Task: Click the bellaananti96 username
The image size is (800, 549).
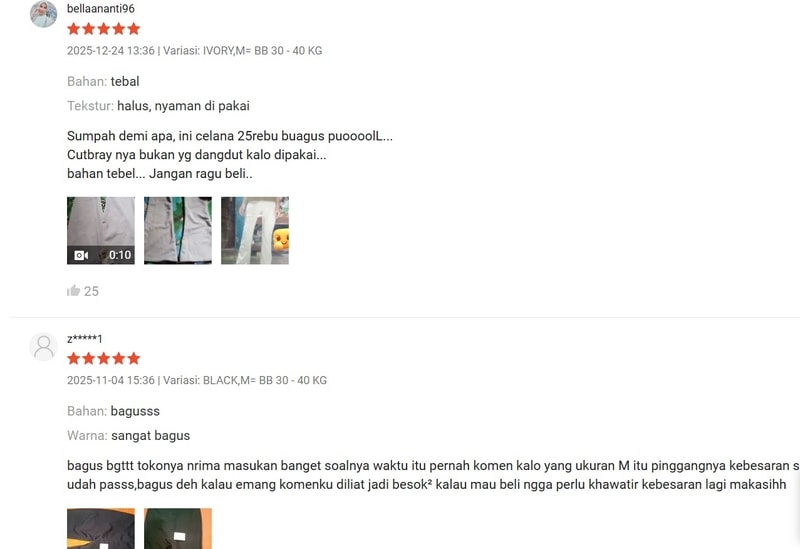Action: (101, 9)
